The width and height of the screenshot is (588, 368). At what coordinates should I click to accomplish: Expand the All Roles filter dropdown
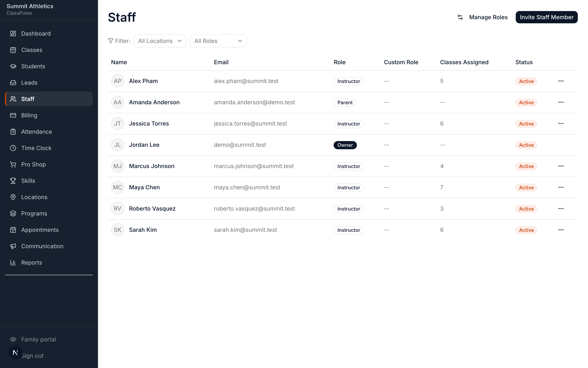pos(218,41)
